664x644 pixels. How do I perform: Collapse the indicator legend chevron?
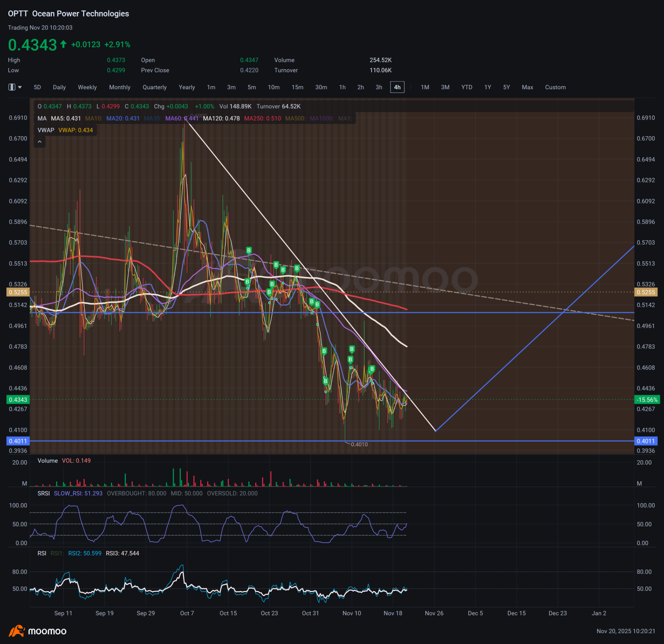39,142
